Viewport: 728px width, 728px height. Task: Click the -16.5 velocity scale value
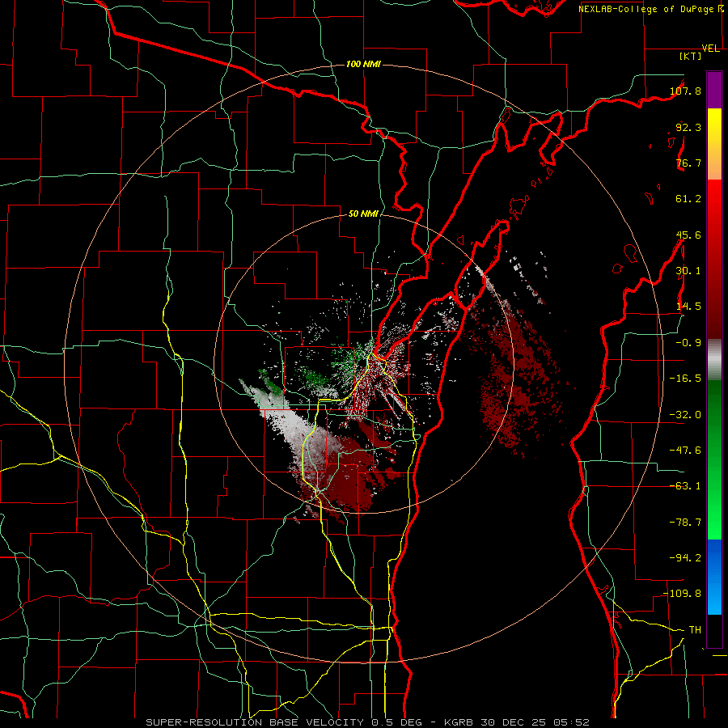pyautogui.click(x=685, y=379)
